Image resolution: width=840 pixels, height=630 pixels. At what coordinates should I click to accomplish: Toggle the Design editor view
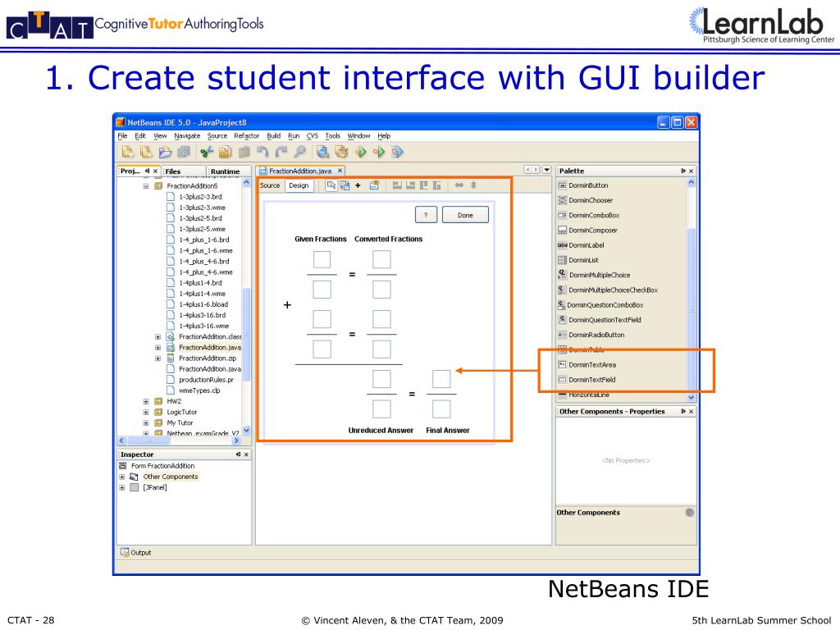(x=299, y=185)
